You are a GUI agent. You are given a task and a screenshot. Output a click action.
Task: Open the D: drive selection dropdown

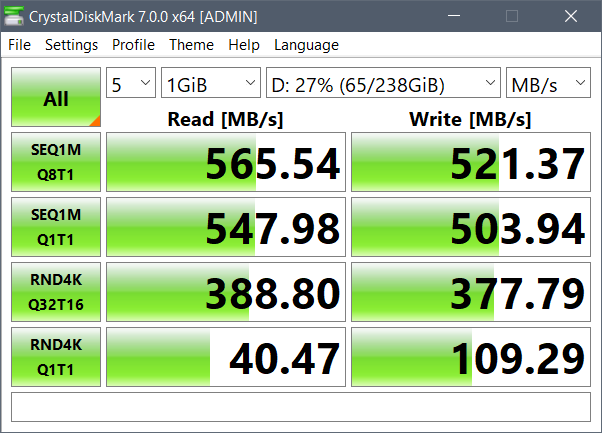pos(383,83)
